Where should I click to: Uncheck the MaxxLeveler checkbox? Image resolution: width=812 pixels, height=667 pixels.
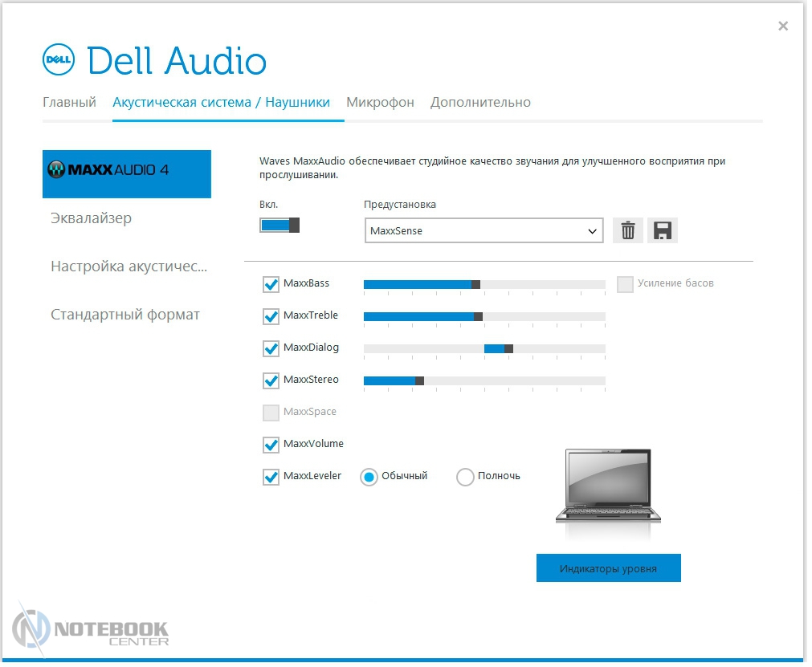271,477
